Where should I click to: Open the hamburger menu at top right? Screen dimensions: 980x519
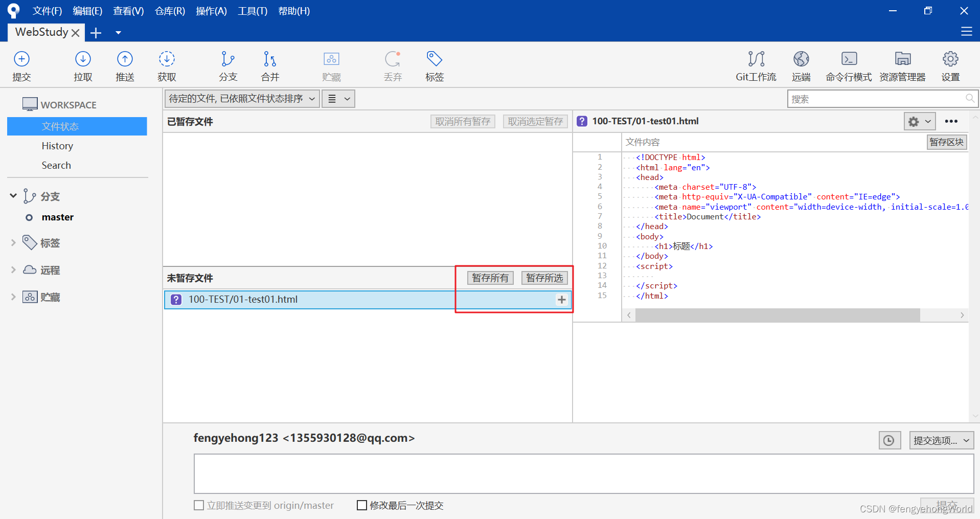(x=966, y=32)
